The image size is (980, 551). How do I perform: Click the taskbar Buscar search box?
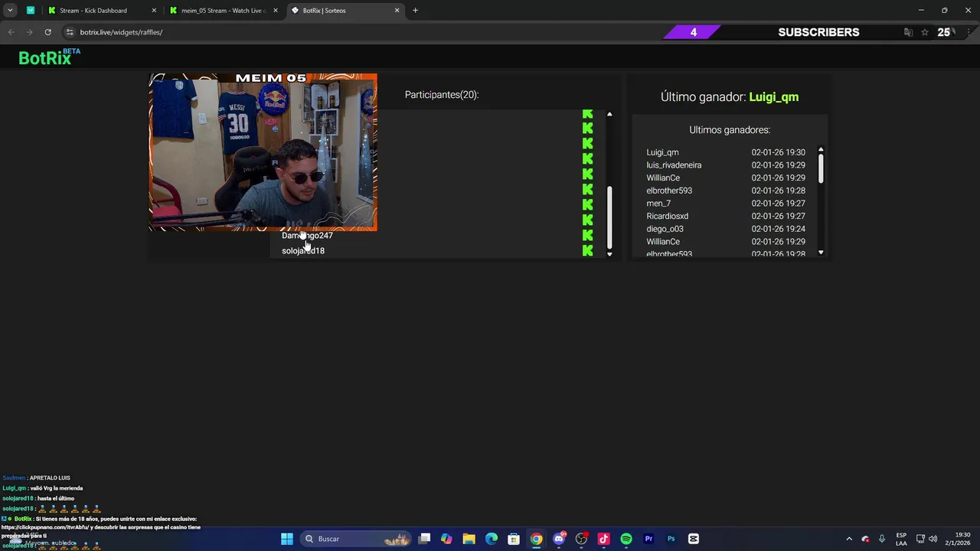pyautogui.click(x=357, y=539)
